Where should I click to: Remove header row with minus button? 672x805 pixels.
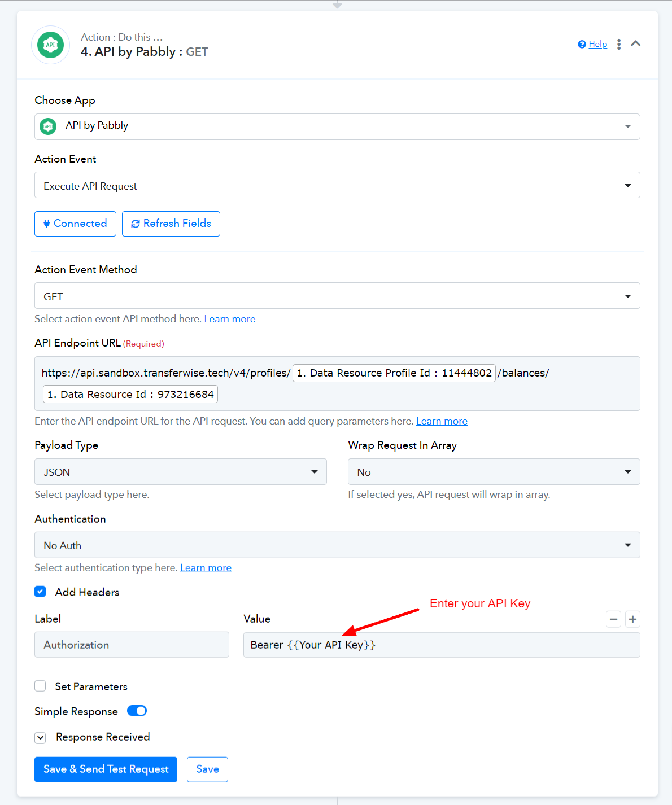pos(614,619)
